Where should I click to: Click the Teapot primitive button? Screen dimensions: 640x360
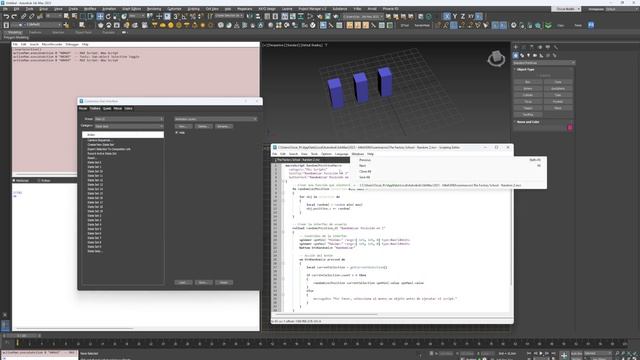[x=528, y=108]
